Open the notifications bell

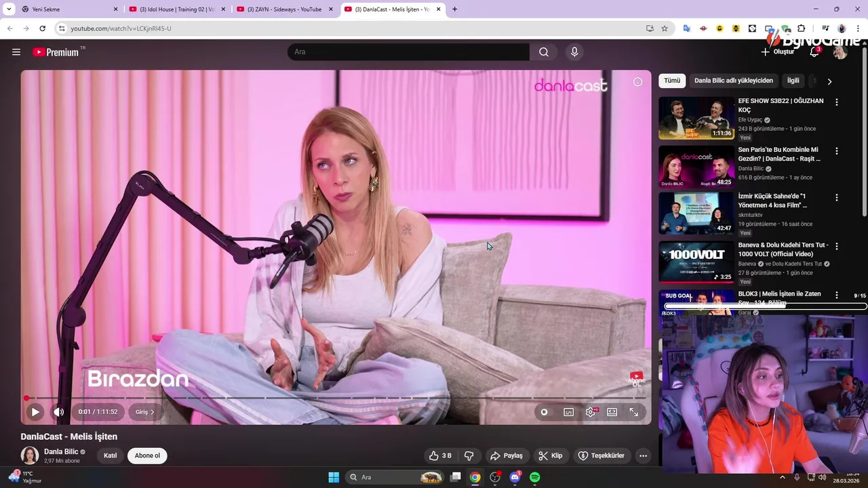click(814, 52)
